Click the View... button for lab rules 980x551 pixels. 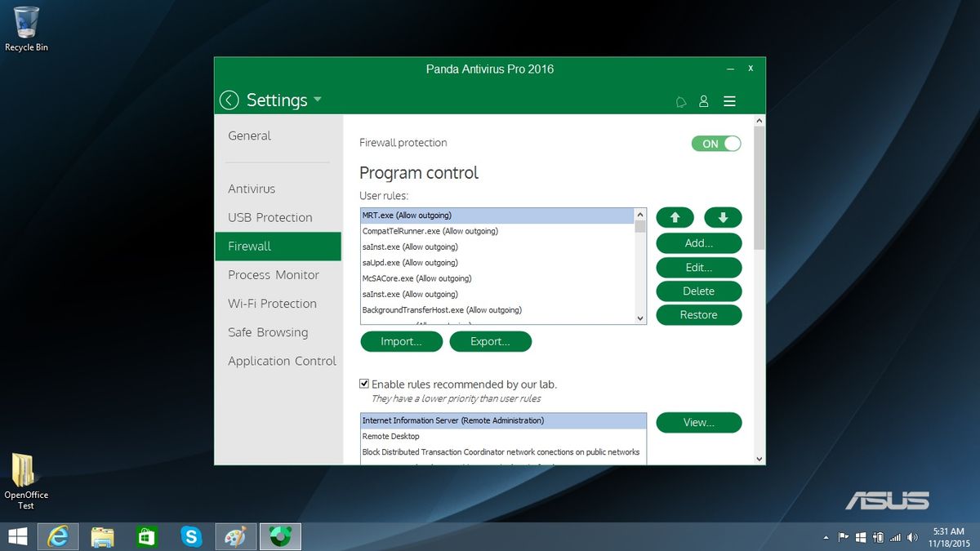pos(699,423)
